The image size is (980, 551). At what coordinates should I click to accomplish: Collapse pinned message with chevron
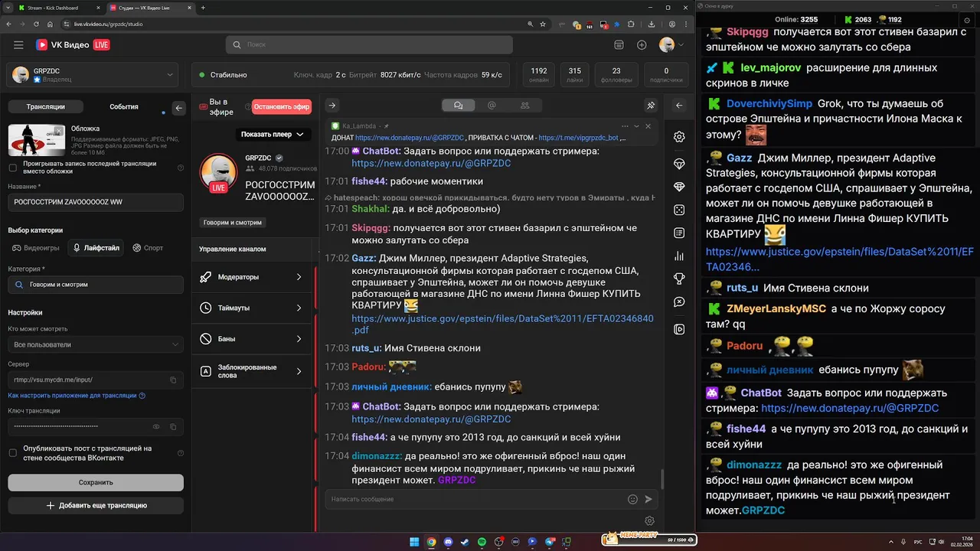point(636,126)
